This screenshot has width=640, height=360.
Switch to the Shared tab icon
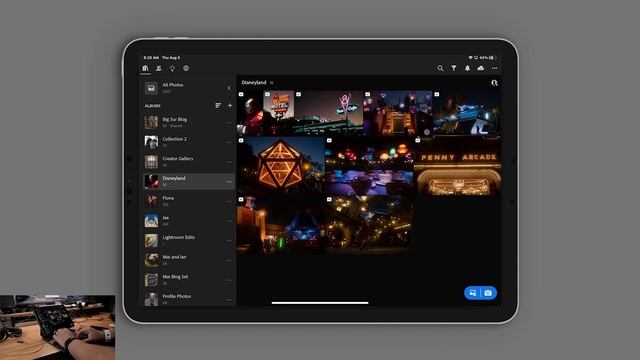click(159, 68)
